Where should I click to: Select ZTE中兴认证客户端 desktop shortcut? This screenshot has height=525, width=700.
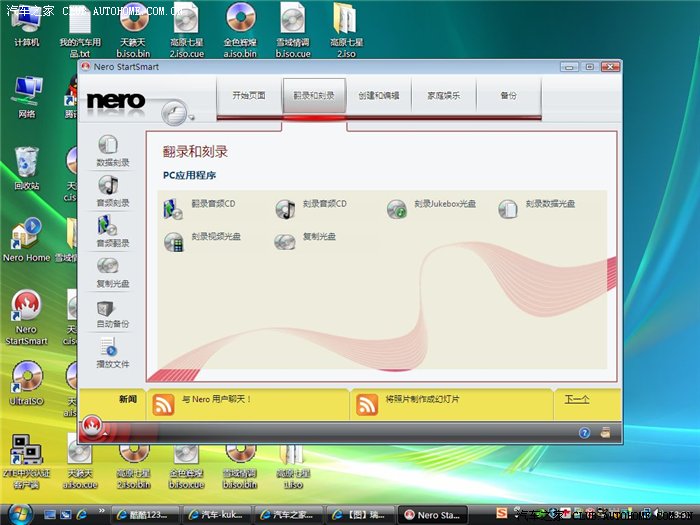(x=26, y=462)
